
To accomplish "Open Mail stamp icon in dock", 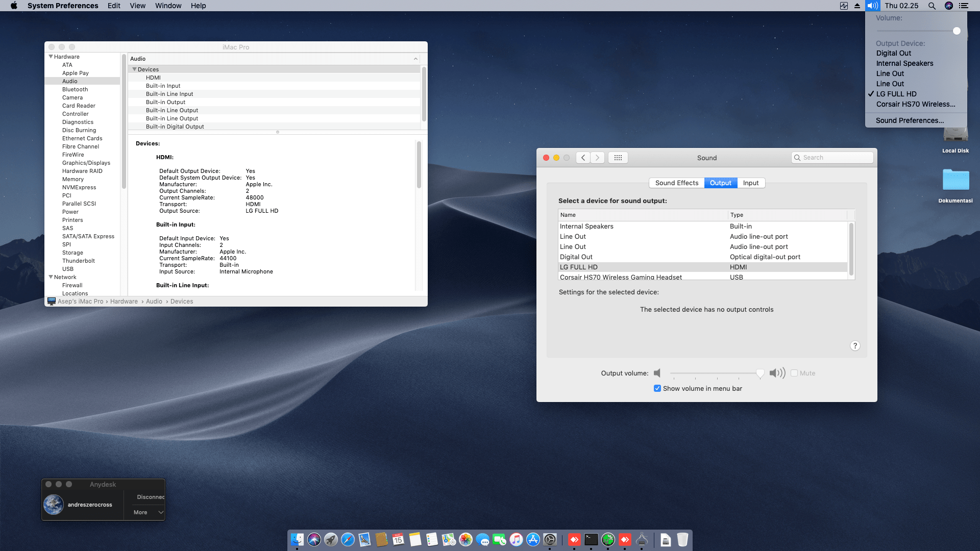I will (364, 540).
